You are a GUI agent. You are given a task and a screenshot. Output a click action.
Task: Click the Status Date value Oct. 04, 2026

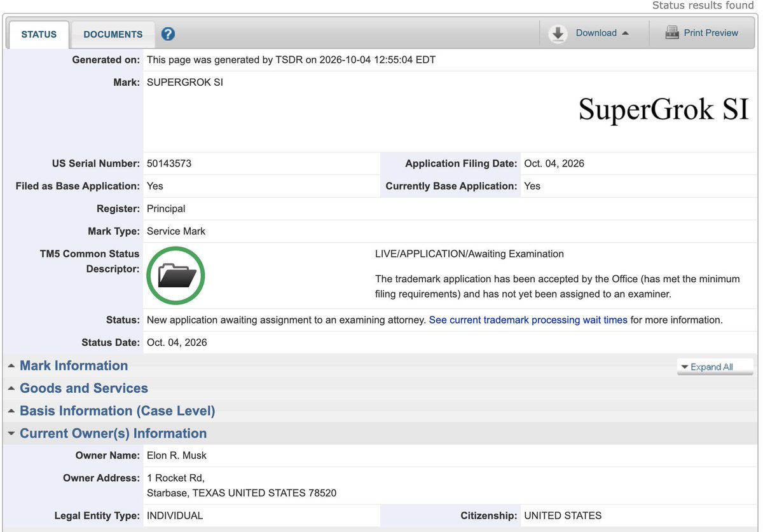tap(177, 343)
